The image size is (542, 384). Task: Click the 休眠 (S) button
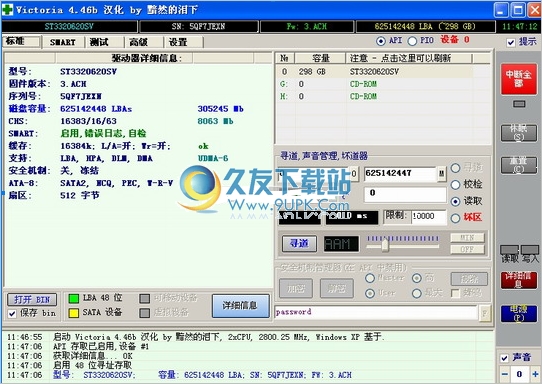pyautogui.click(x=518, y=133)
